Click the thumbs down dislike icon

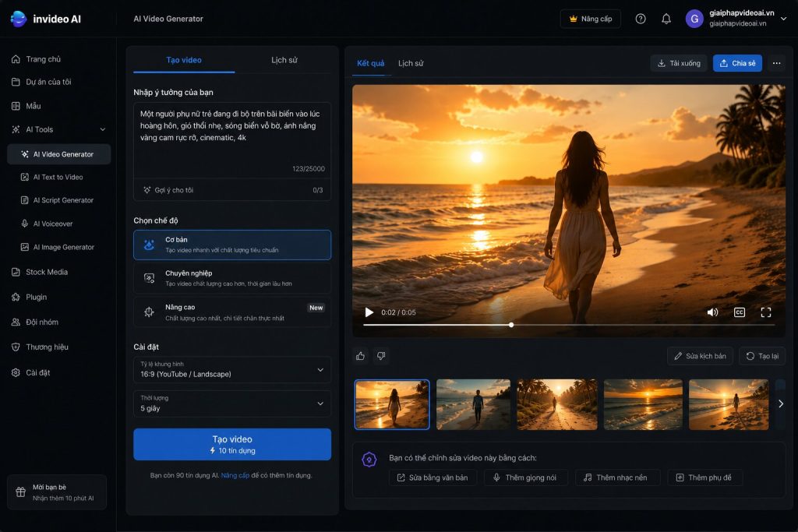click(381, 356)
